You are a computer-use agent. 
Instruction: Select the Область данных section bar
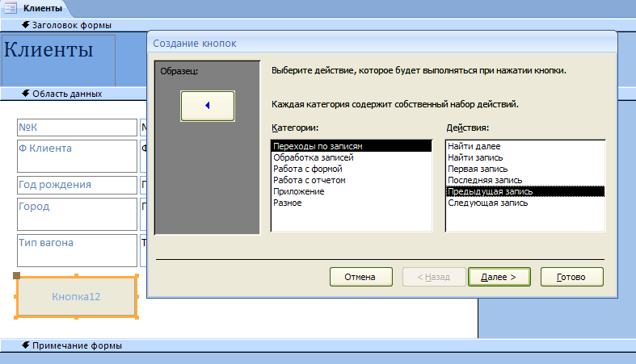pos(73,94)
